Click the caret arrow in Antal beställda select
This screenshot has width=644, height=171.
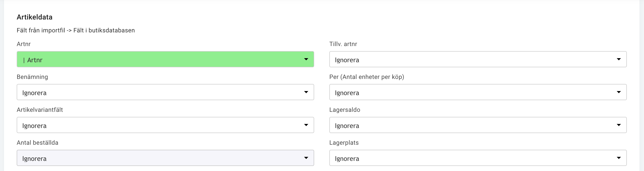(x=306, y=158)
